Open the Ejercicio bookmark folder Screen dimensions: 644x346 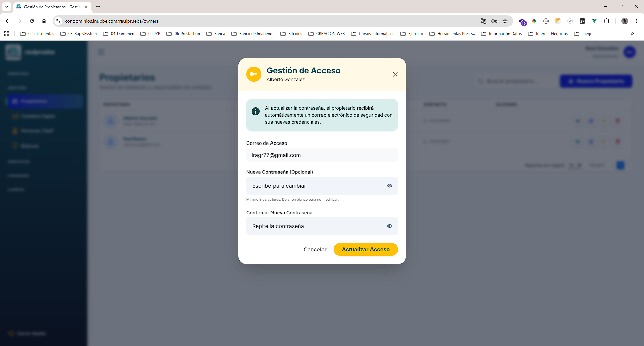tap(412, 34)
